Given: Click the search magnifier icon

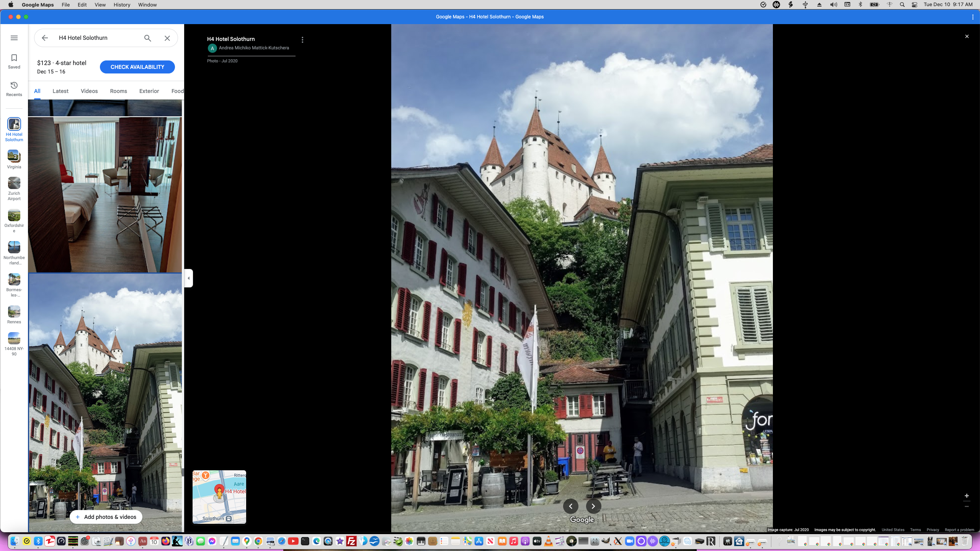Looking at the screenshot, I should coord(148,38).
